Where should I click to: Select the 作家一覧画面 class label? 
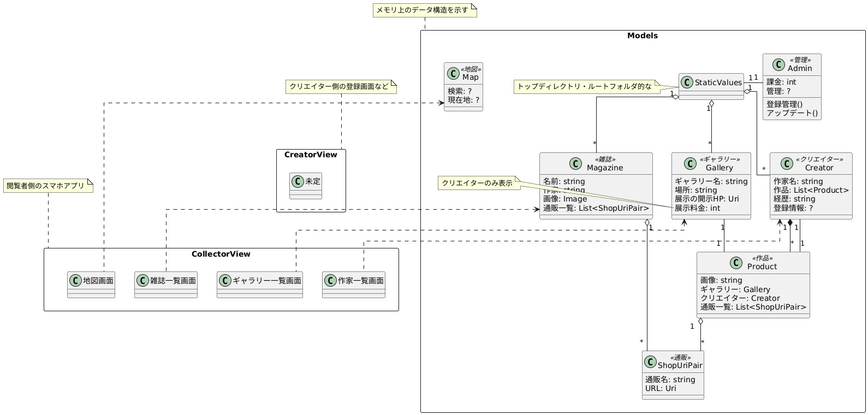point(361,281)
